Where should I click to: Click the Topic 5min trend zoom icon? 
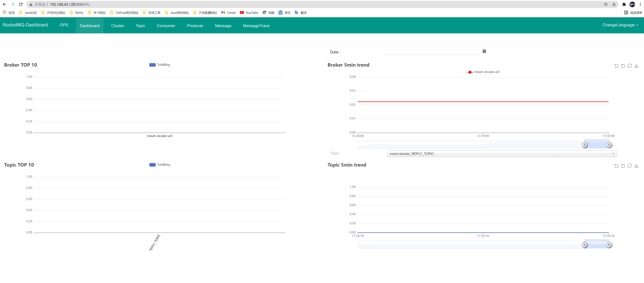[616, 166]
